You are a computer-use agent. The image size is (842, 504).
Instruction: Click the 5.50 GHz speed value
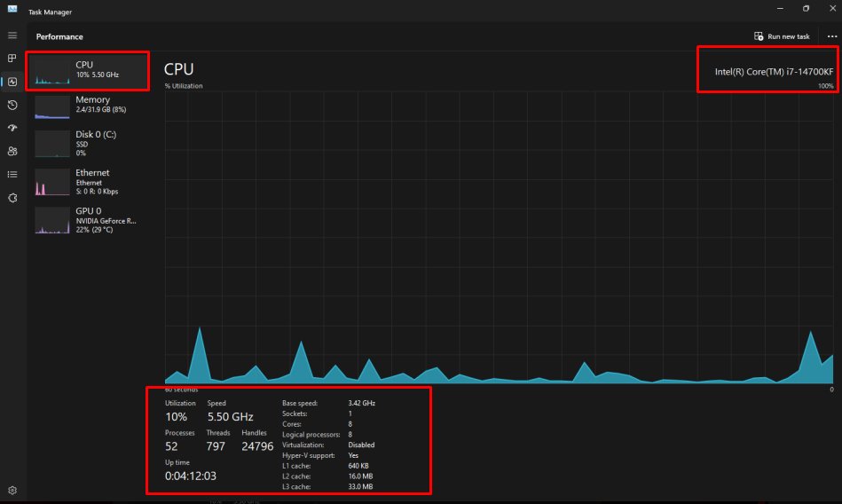pos(231,416)
